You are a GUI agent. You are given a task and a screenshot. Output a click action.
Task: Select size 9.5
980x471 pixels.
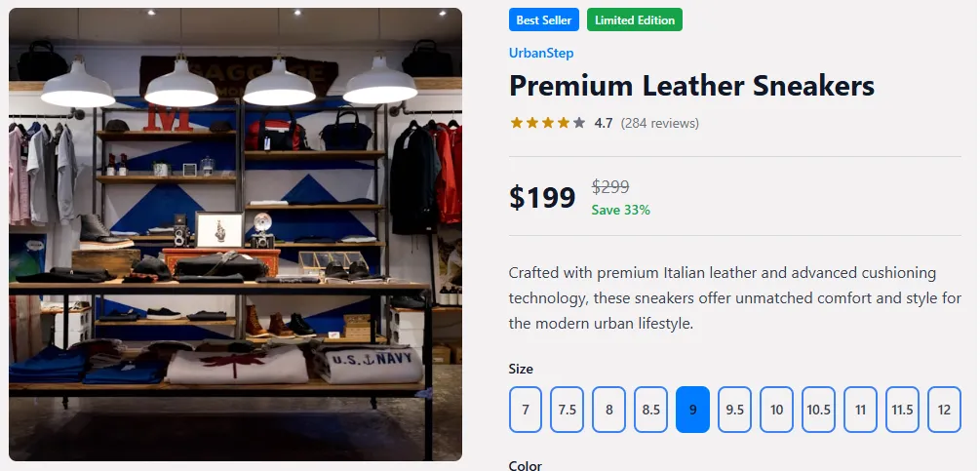(734, 410)
